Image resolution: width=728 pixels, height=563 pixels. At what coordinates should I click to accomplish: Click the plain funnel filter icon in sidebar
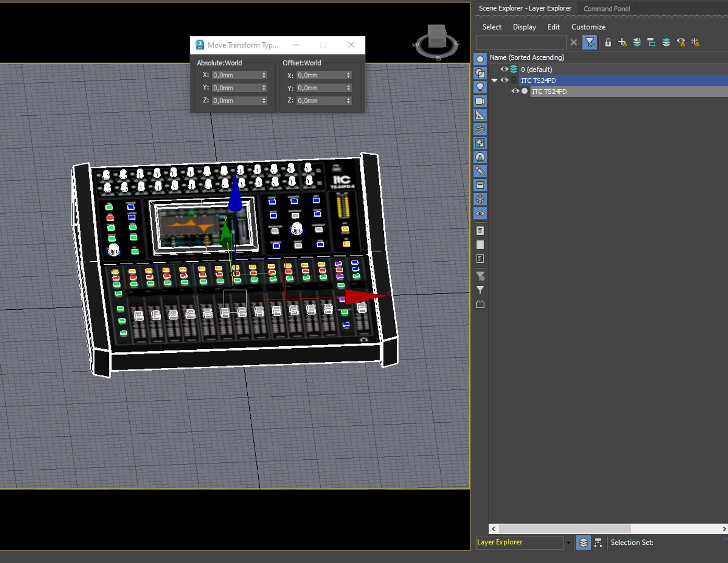tap(480, 290)
